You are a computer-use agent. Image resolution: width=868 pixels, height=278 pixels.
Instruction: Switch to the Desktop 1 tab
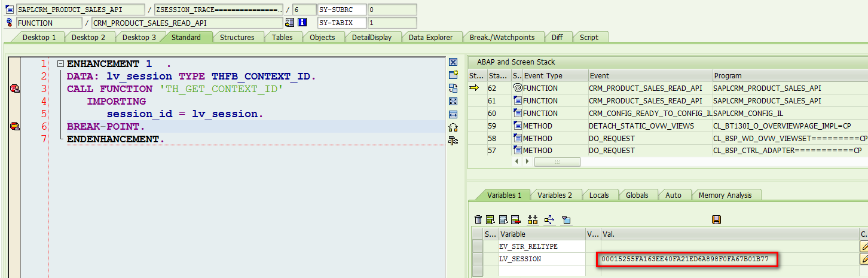point(39,37)
